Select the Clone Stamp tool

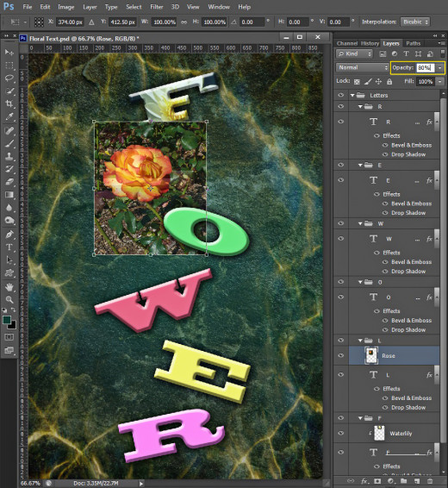(x=9, y=156)
